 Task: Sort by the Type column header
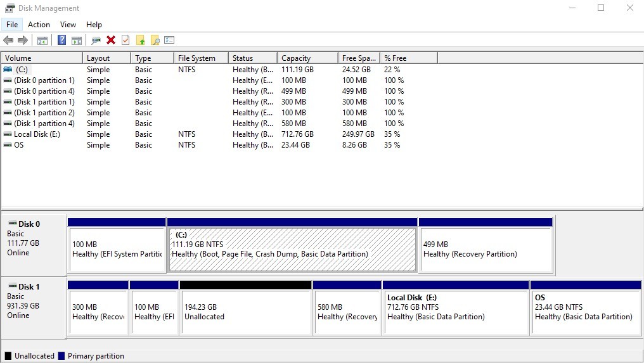click(152, 58)
